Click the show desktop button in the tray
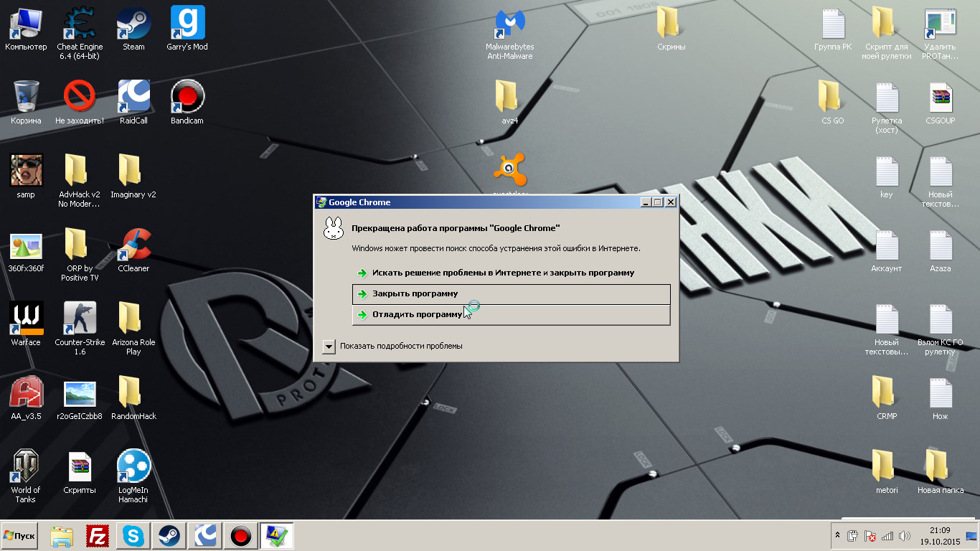This screenshot has width=980, height=551. (x=972, y=536)
